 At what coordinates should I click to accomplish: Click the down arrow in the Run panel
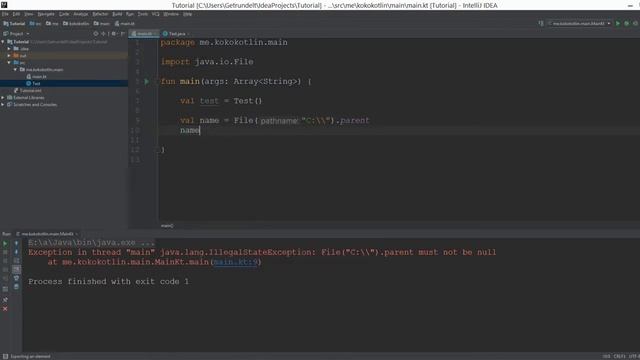16,252
